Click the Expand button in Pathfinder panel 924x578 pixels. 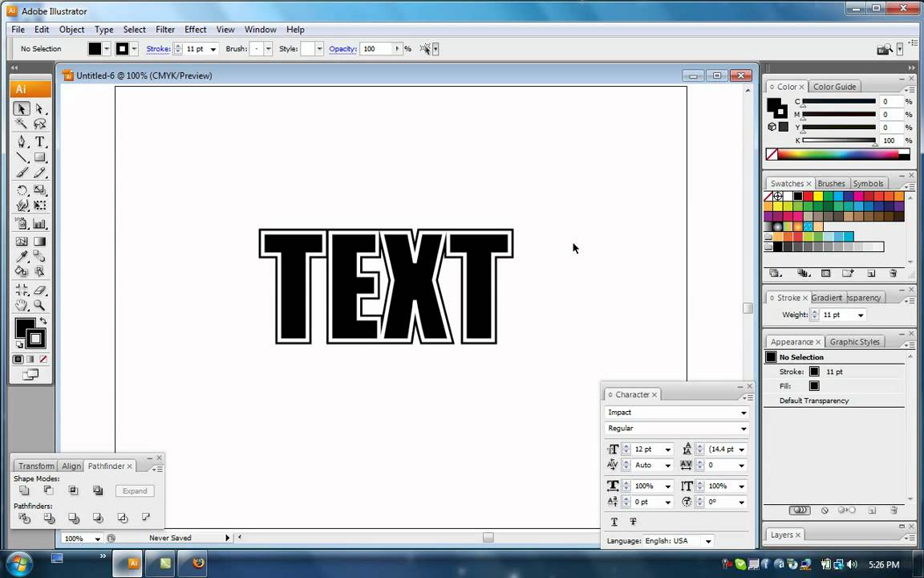point(135,490)
